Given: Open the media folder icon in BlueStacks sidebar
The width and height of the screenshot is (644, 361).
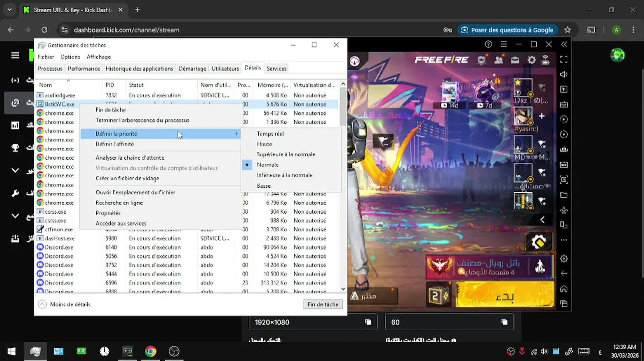Looking at the screenshot, I should point(564,195).
